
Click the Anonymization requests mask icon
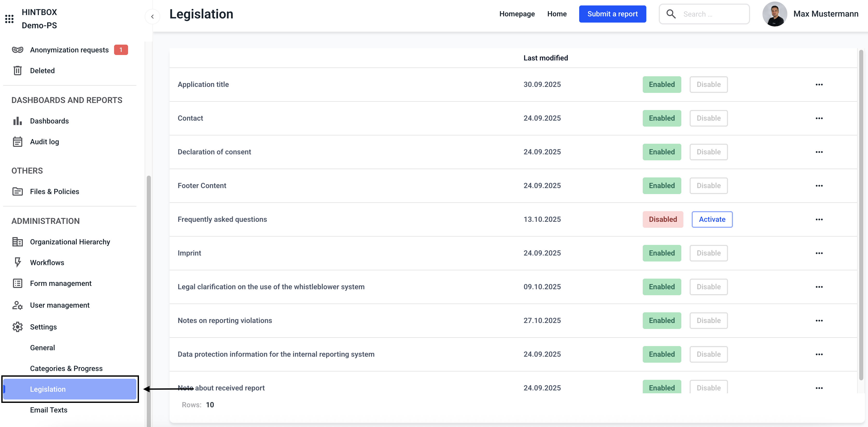tap(18, 50)
